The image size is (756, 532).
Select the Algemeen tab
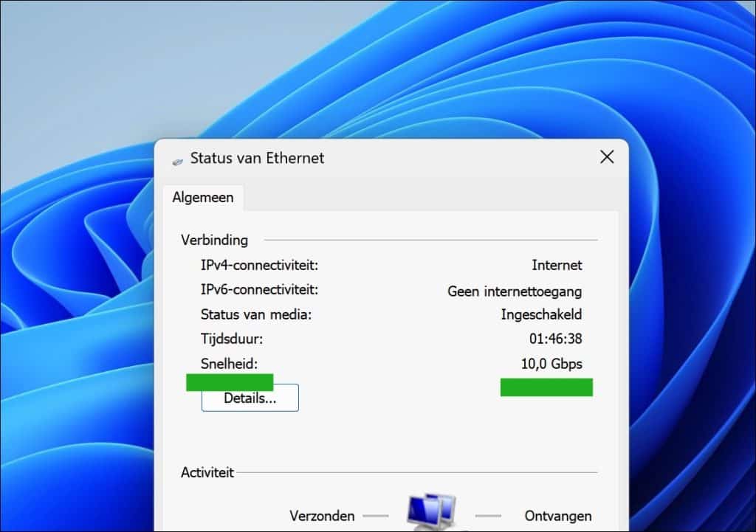[203, 197]
